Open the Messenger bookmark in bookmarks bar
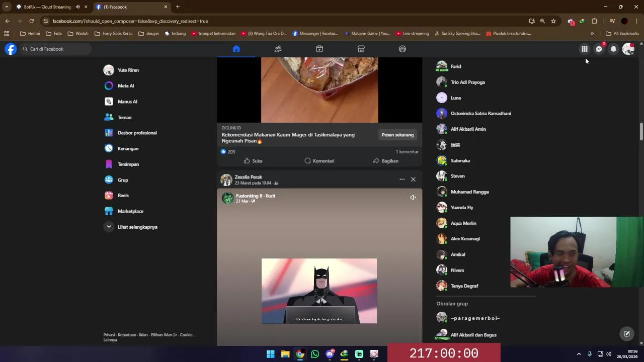644x362 pixels. click(x=315, y=34)
